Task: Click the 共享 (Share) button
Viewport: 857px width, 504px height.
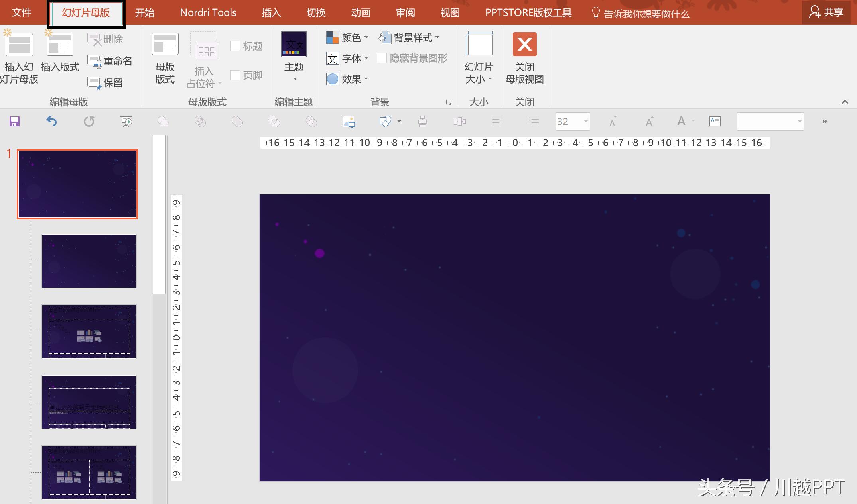Action: (826, 12)
